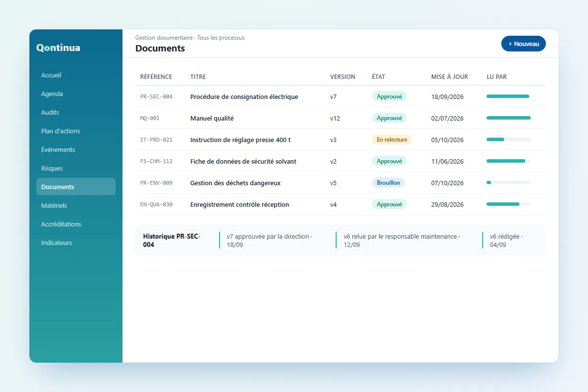
Task: Open the Matériels section
Action: click(x=76, y=205)
